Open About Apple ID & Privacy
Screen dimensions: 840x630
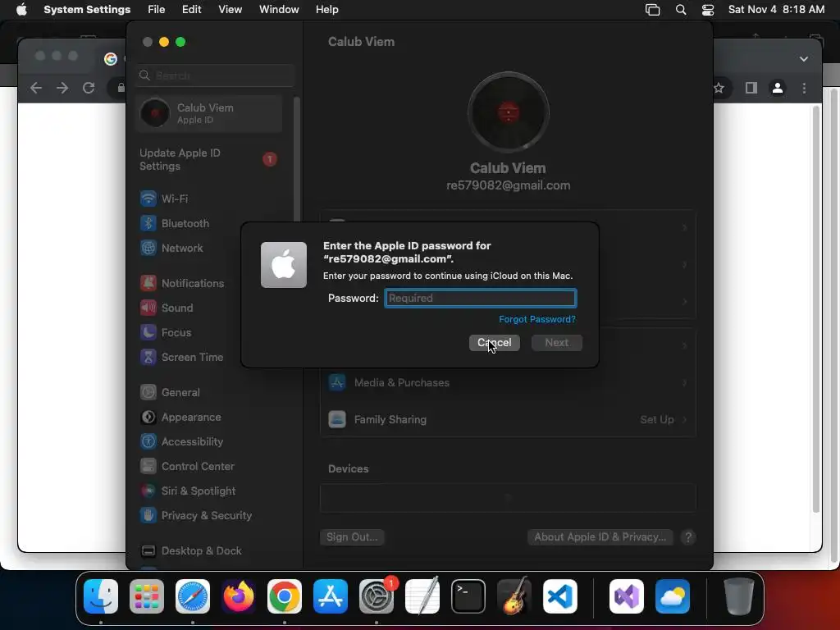pos(600,537)
